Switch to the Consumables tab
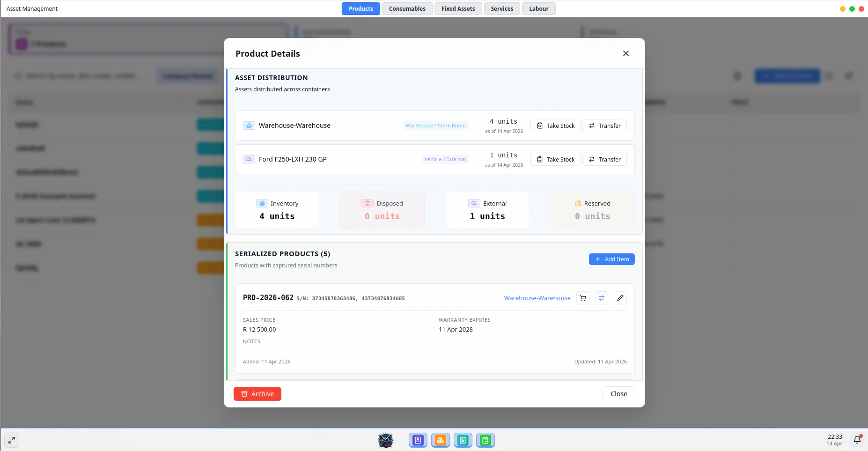 coord(406,8)
